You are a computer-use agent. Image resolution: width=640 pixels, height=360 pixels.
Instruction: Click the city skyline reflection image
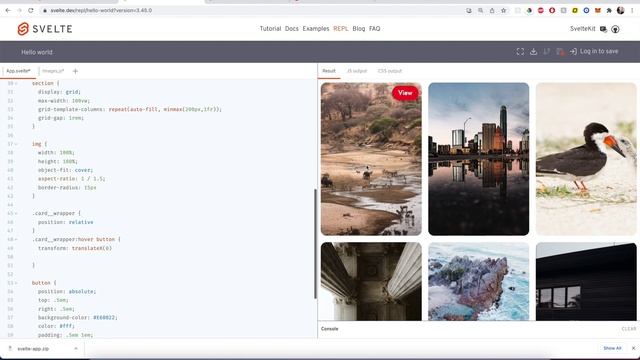tap(478, 159)
